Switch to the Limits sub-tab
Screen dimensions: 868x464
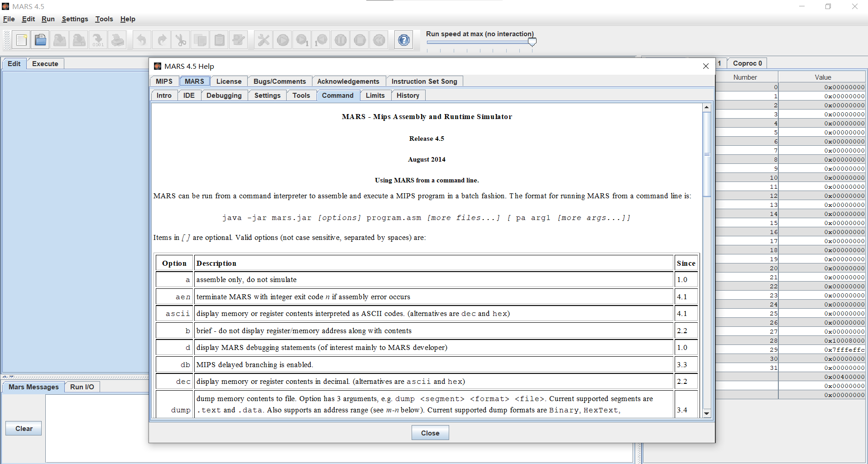pyautogui.click(x=375, y=96)
